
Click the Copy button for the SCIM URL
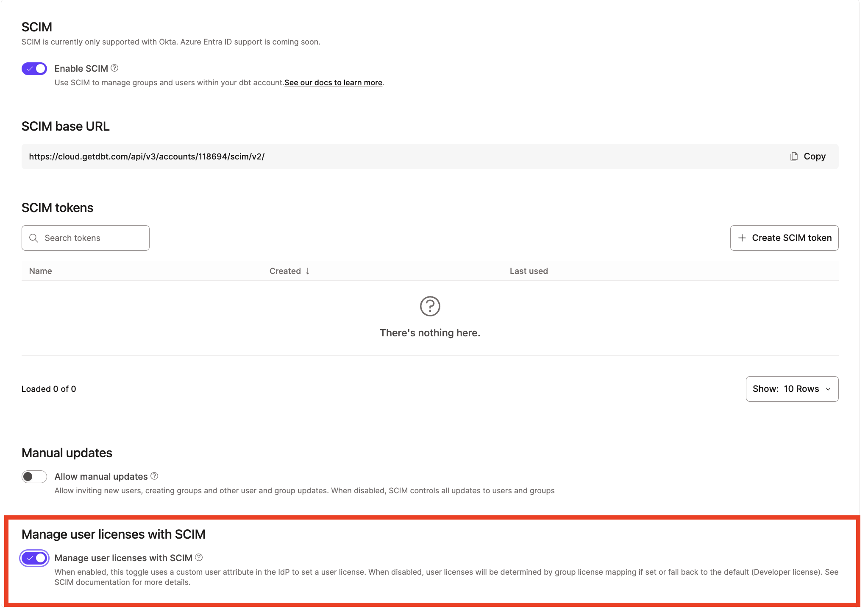click(807, 156)
